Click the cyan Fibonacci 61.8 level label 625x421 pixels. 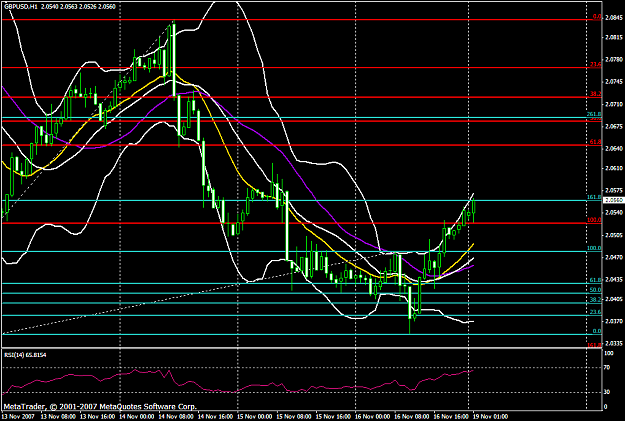(596, 281)
